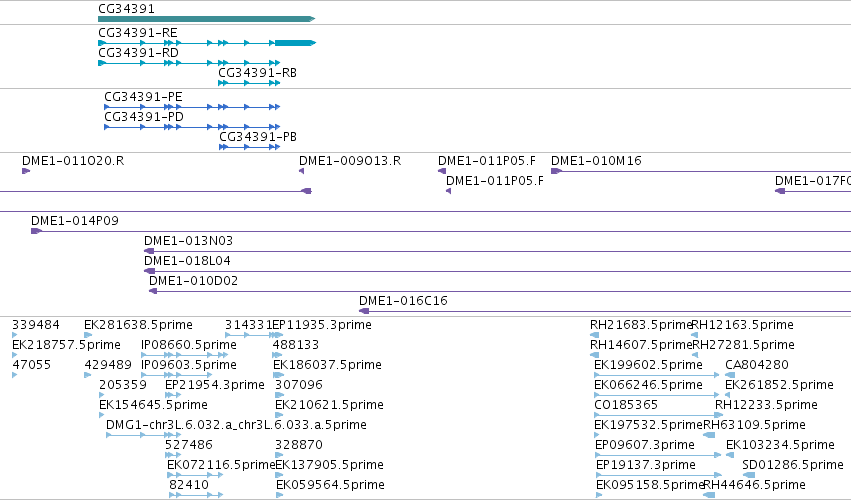The width and height of the screenshot is (851, 500).
Task: Select the CG34391-PE protein label
Action: tap(143, 97)
